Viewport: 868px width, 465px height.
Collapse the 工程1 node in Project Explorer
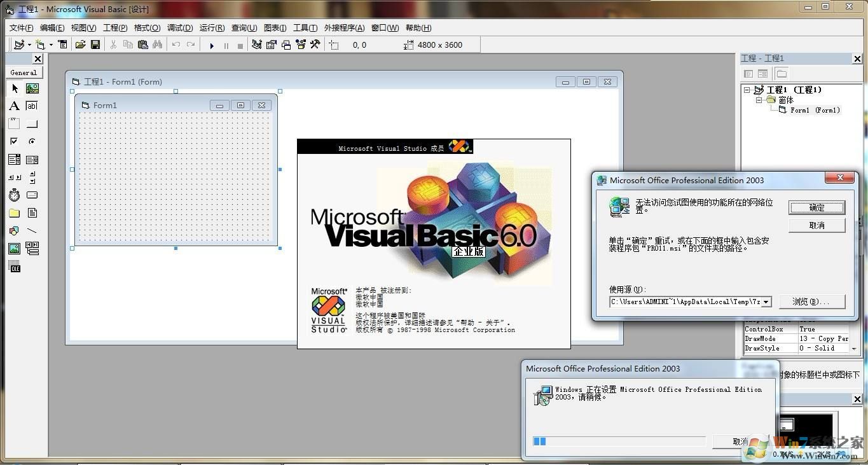(748, 90)
